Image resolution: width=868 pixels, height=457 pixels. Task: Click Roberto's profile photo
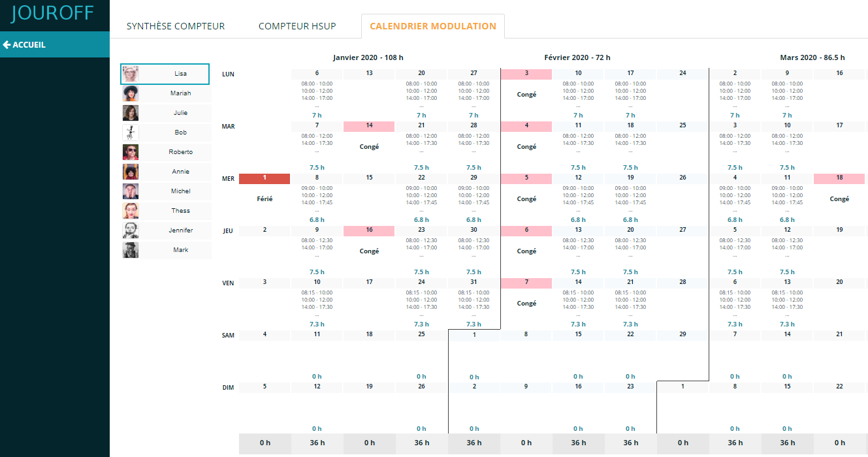131,152
